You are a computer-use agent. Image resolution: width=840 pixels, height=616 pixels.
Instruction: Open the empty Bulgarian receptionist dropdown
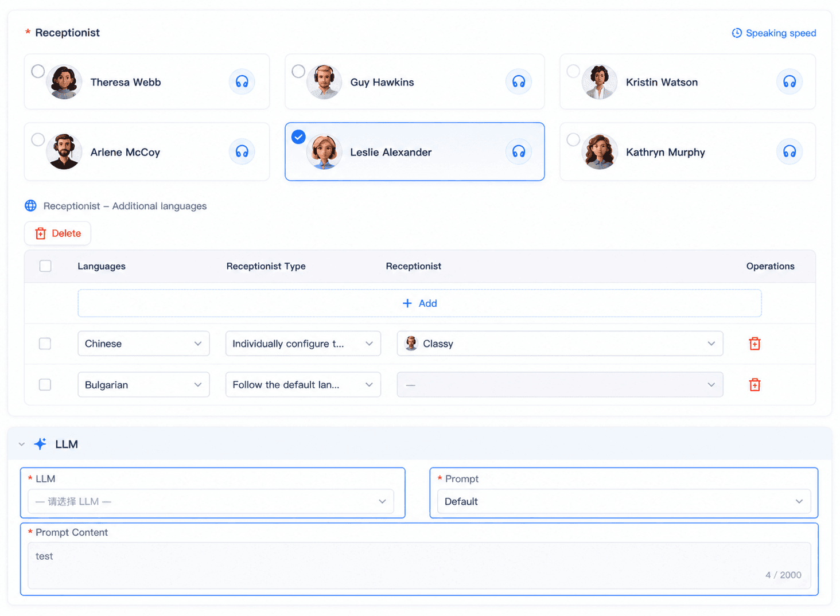tap(560, 385)
